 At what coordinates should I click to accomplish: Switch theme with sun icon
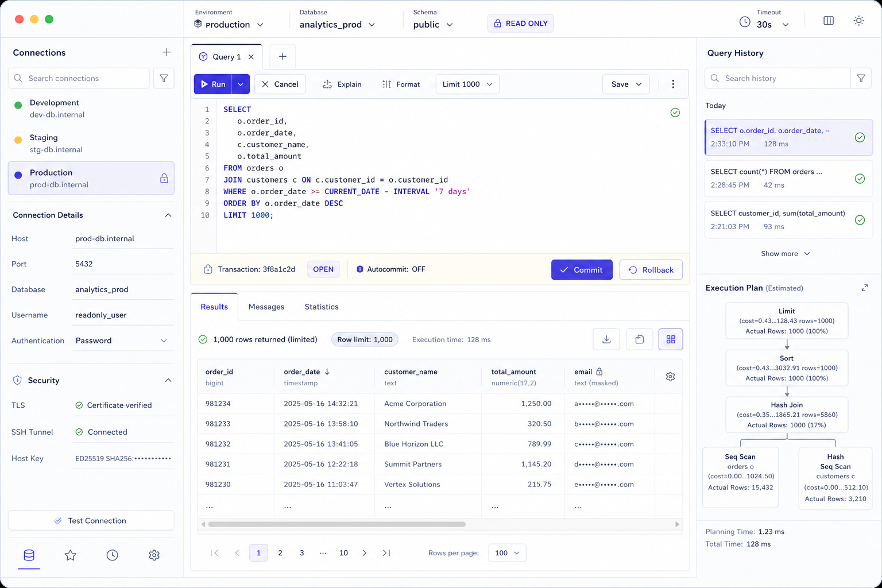[x=859, y=21]
